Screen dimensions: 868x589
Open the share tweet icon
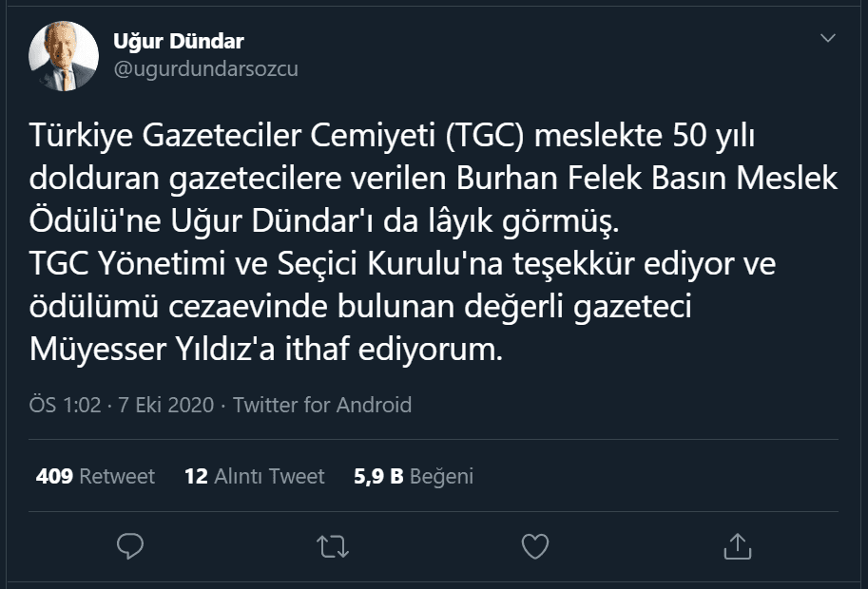pyautogui.click(x=738, y=545)
